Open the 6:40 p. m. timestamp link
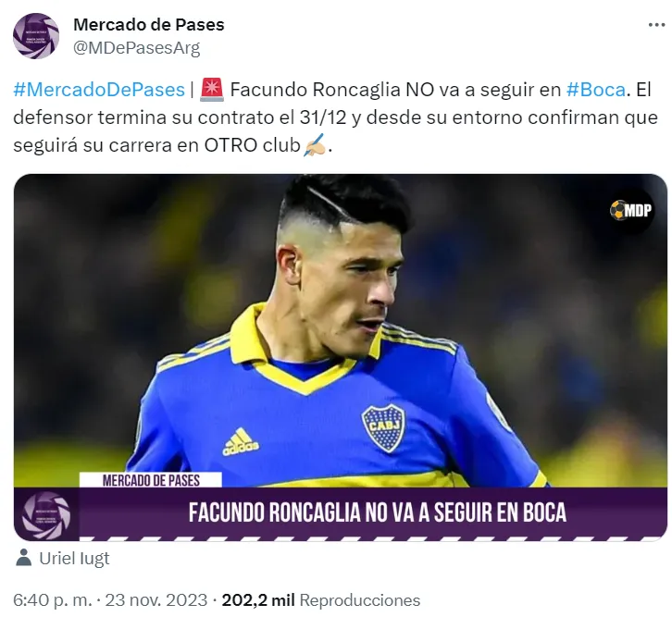This screenshot has height=617, width=672. point(52,600)
